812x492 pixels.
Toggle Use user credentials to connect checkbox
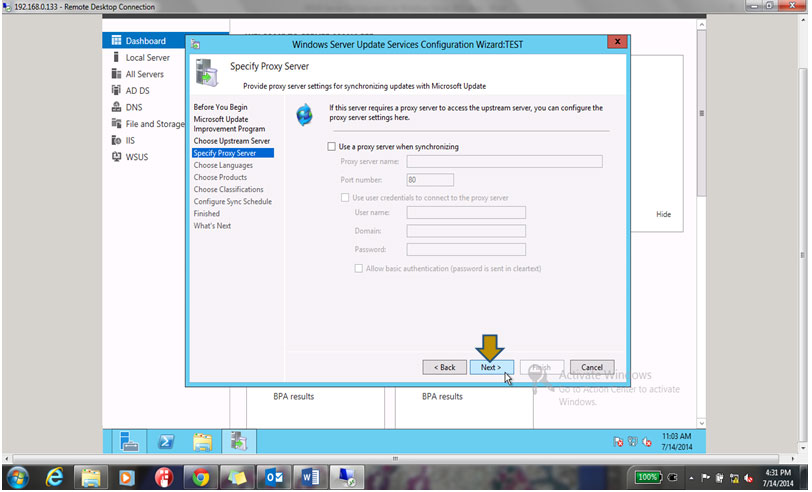[x=345, y=197]
